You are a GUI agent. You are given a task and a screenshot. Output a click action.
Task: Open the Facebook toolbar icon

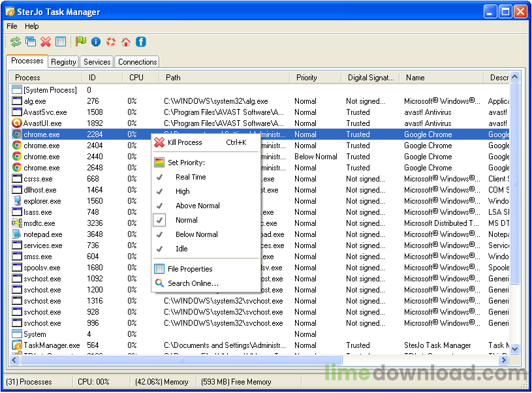point(140,42)
